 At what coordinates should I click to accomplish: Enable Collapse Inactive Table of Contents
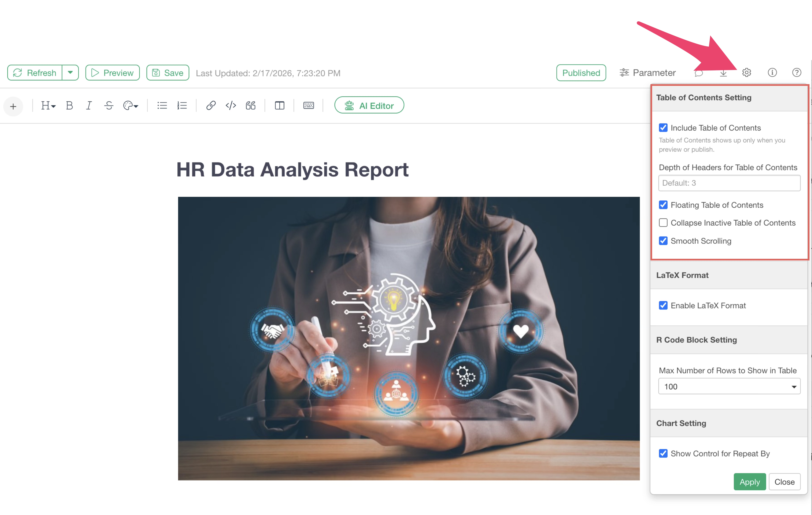[663, 223]
